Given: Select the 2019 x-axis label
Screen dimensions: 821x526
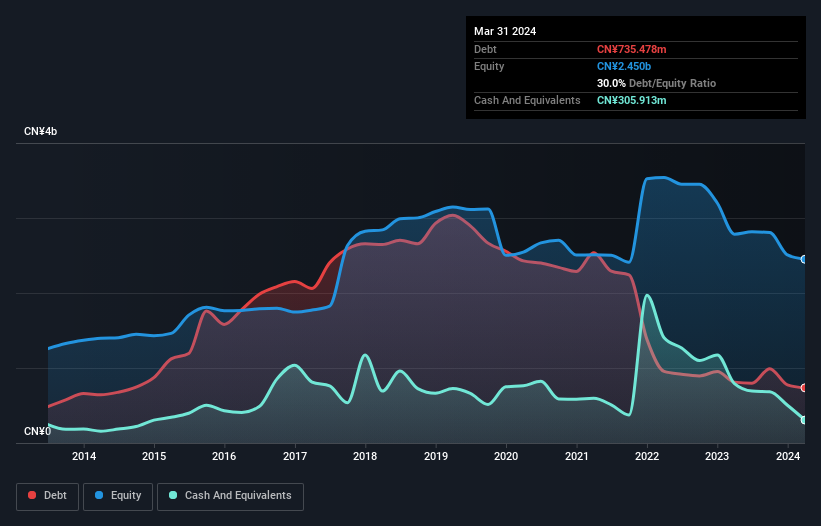Looking at the screenshot, I should pyautogui.click(x=436, y=456).
